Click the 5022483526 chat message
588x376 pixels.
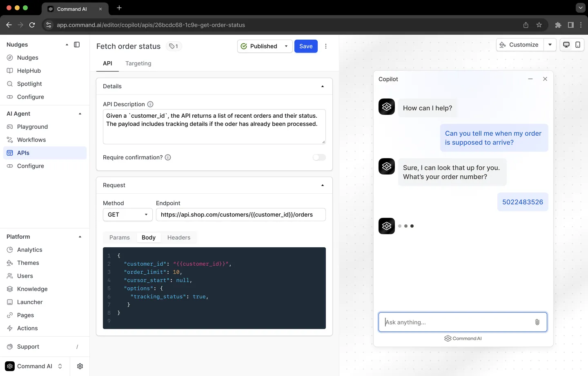(523, 202)
